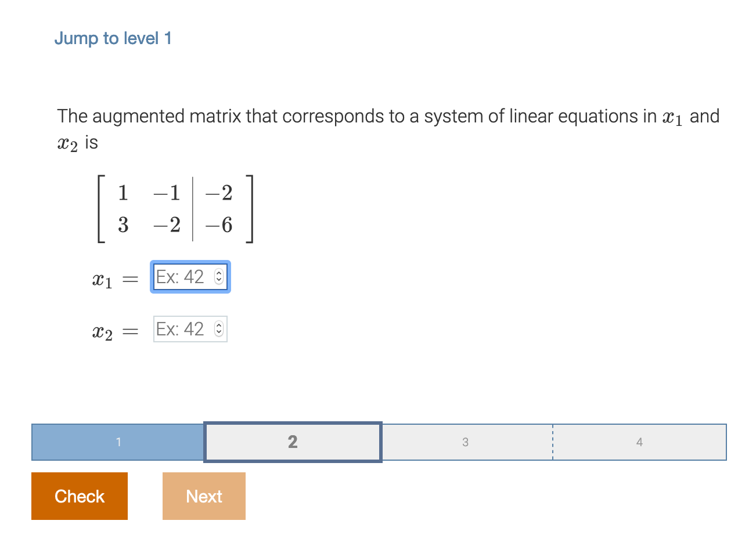
Task: Increment x2 using its stepper up arrow
Action: [x=219, y=326]
